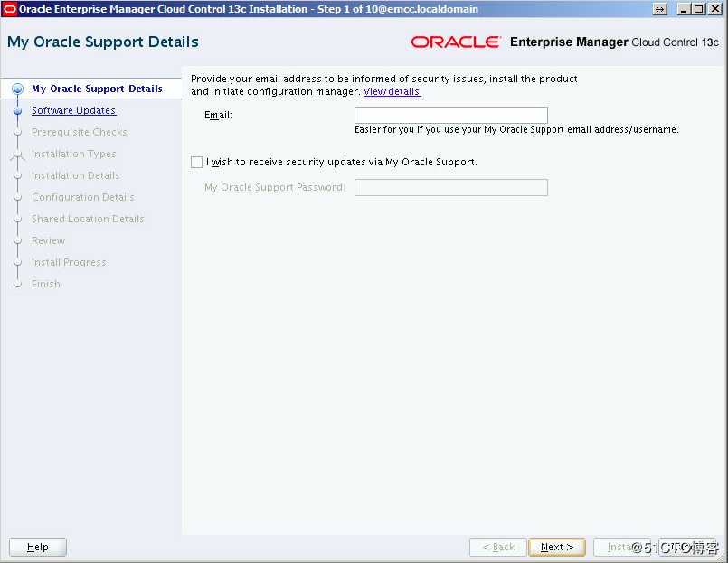Click the Prerequisite Checks step label
This screenshot has width=728, height=563.
[79, 132]
